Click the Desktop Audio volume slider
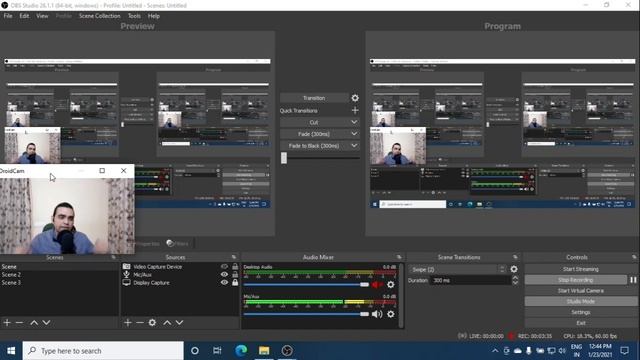640x360 pixels. pos(306,284)
